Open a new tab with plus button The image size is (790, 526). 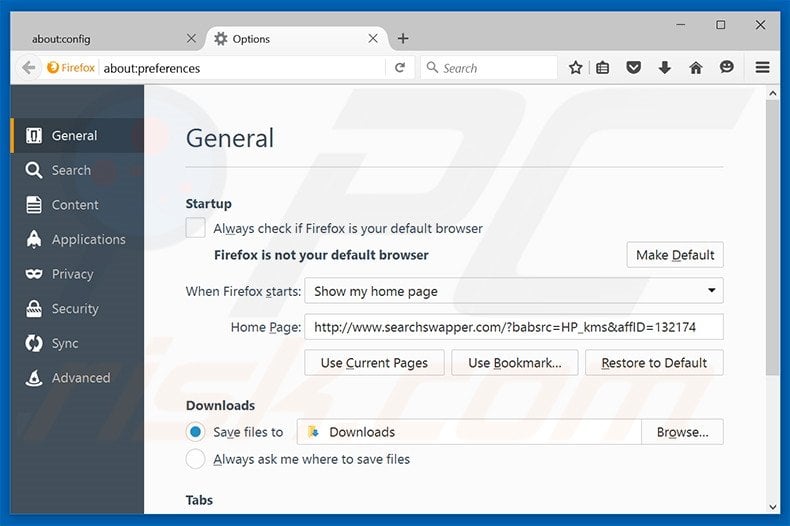click(403, 38)
